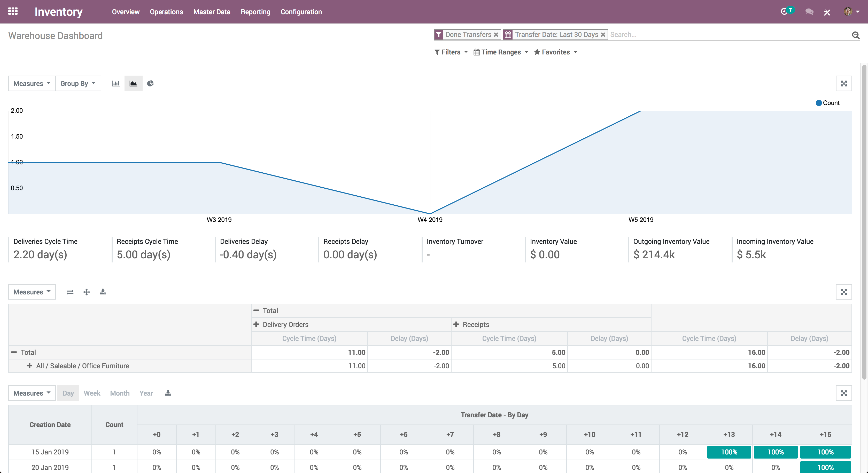Open the Group By dropdown in chart panel
This screenshot has width=868, height=473.
point(77,83)
